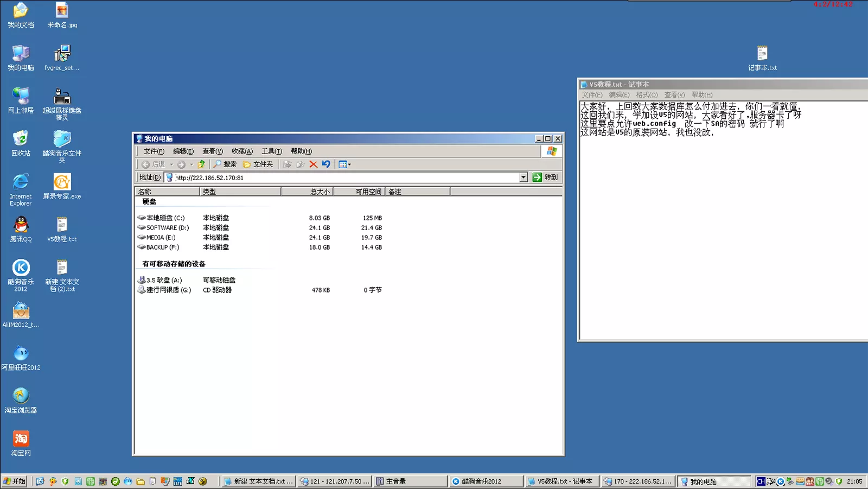Screen dimensions: 868x489
Task: Click the Search (搜索) toolbar button
Action: coord(225,164)
